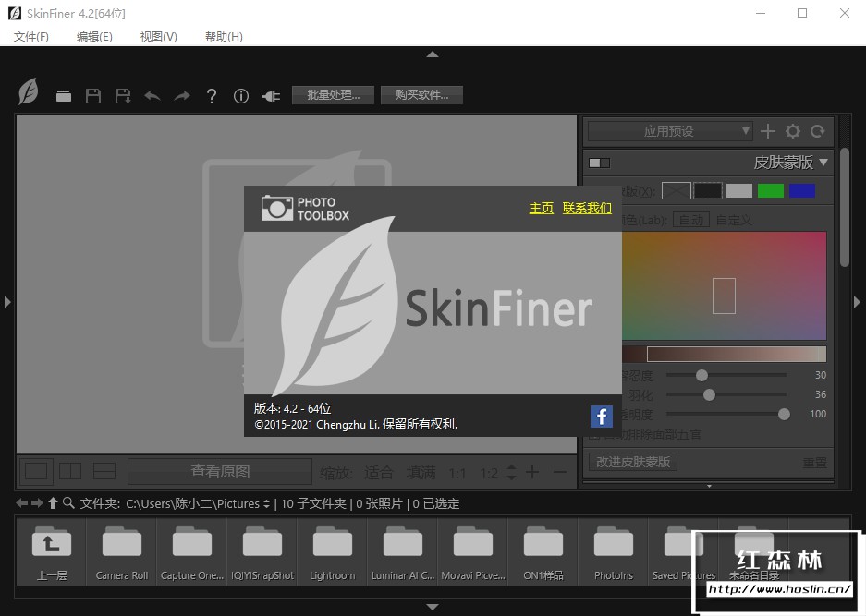Collapse the right panel with the side arrow
This screenshot has width=866, height=616.
pos(857,302)
